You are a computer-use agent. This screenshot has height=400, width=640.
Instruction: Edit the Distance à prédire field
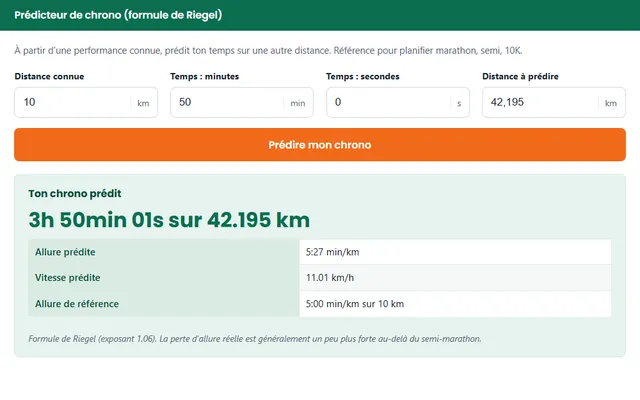[x=553, y=102]
